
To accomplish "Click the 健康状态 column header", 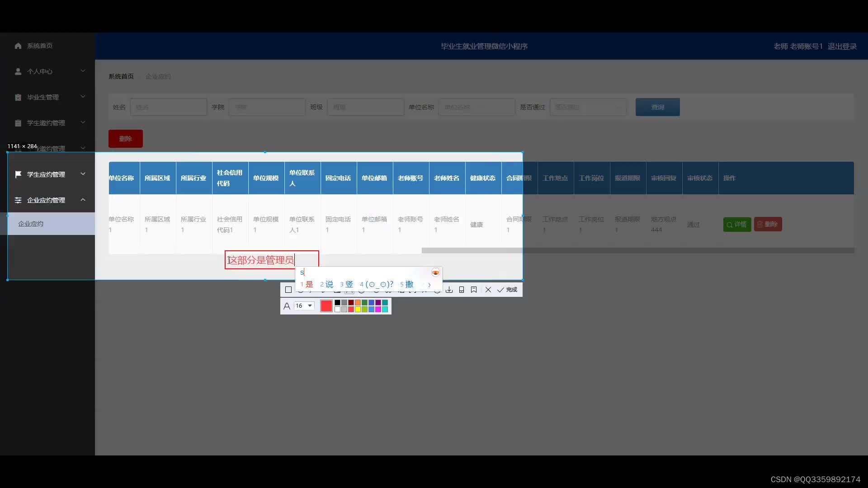I will point(483,178).
